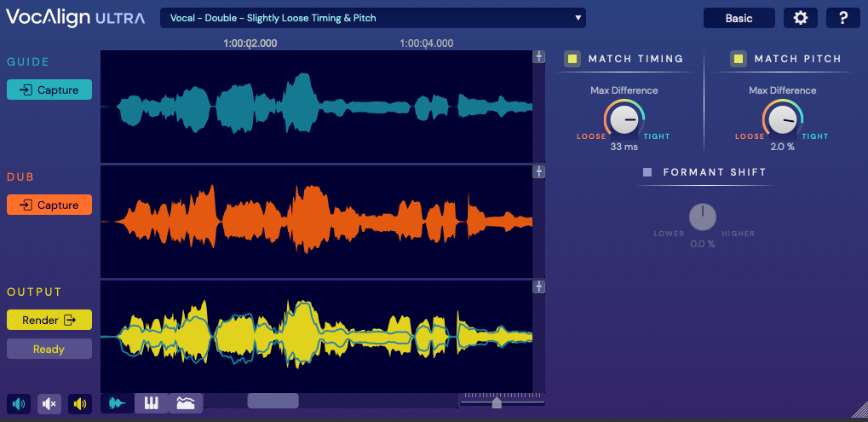The width and height of the screenshot is (868, 422).
Task: Open the help question mark
Action: click(x=843, y=18)
